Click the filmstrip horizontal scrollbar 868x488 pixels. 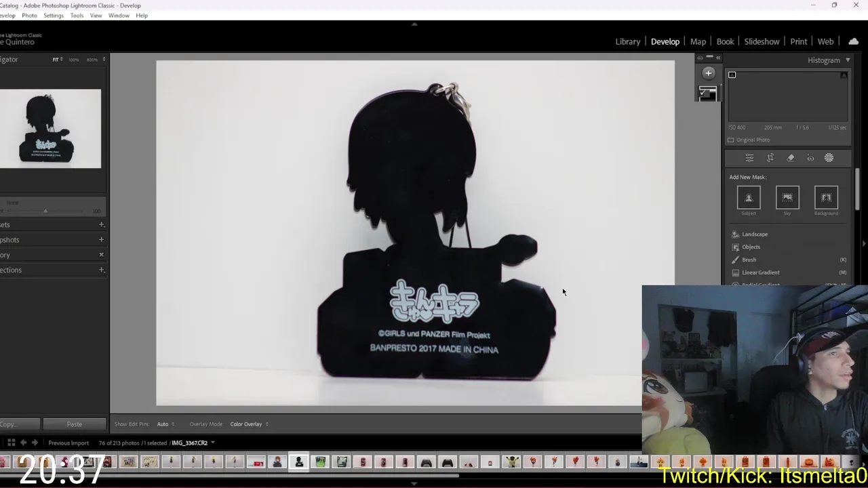coord(231,475)
